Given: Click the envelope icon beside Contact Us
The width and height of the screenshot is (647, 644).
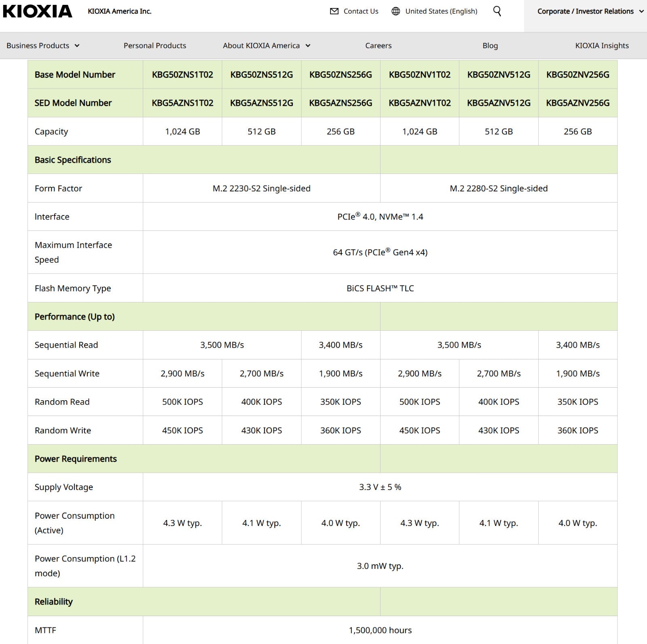Looking at the screenshot, I should click(333, 11).
